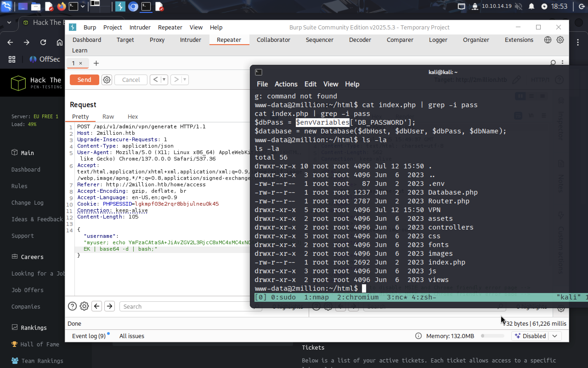Select the Raw view of the request
The height and width of the screenshot is (368, 588).
pyautogui.click(x=108, y=117)
